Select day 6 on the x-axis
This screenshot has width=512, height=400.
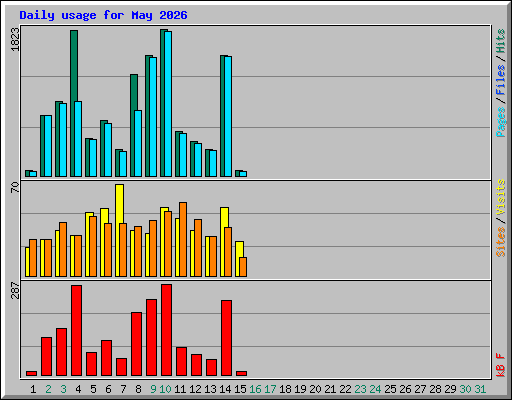point(108,389)
